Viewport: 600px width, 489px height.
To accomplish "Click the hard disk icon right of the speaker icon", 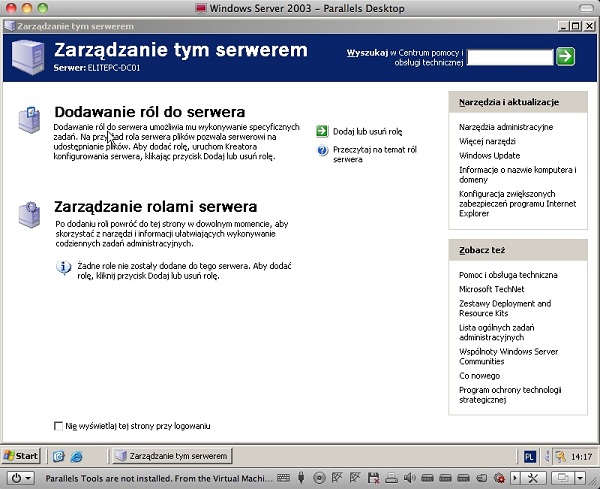I will point(427,478).
